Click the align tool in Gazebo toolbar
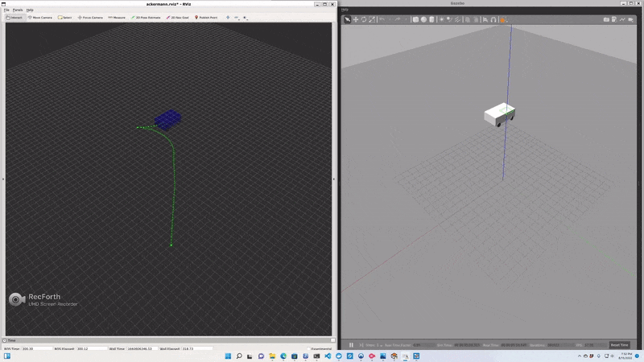 click(x=485, y=19)
